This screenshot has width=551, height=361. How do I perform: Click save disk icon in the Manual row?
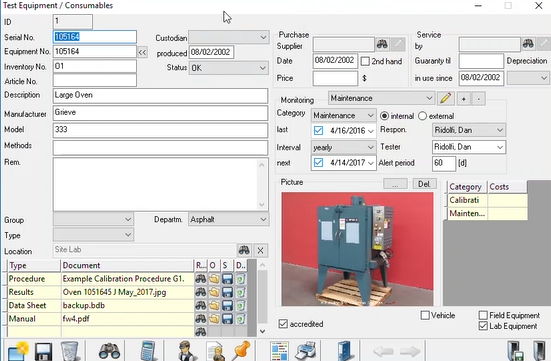[227, 319]
